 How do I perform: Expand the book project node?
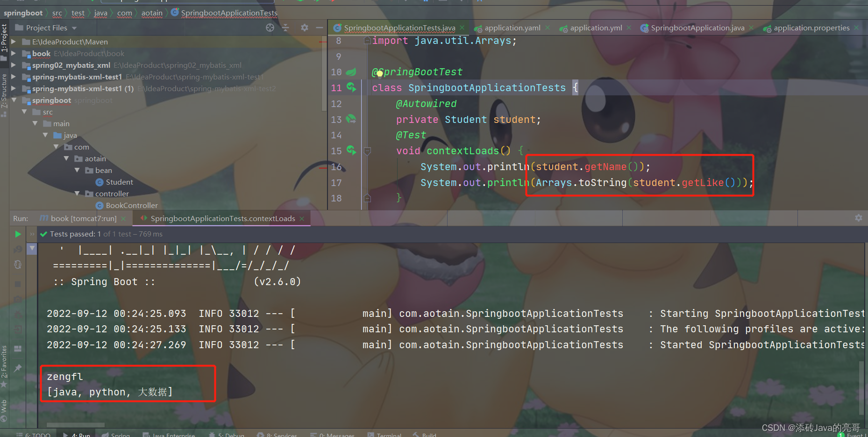point(14,53)
